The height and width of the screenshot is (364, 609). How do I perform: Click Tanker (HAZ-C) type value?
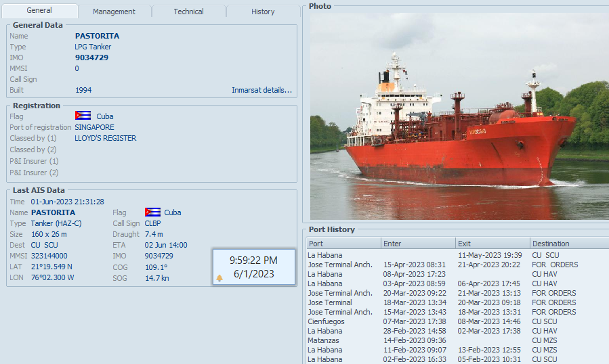pyautogui.click(x=56, y=223)
